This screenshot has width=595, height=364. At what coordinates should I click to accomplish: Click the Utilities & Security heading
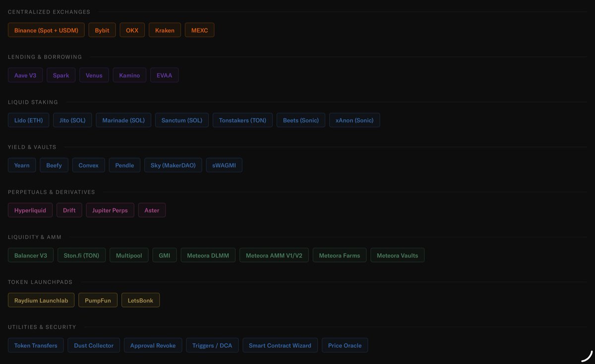click(42, 327)
